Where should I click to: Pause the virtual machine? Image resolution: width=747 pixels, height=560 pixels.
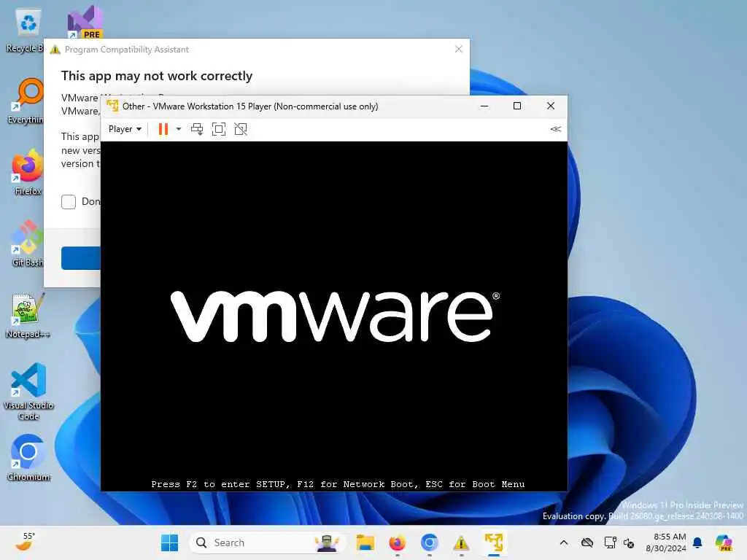point(163,129)
